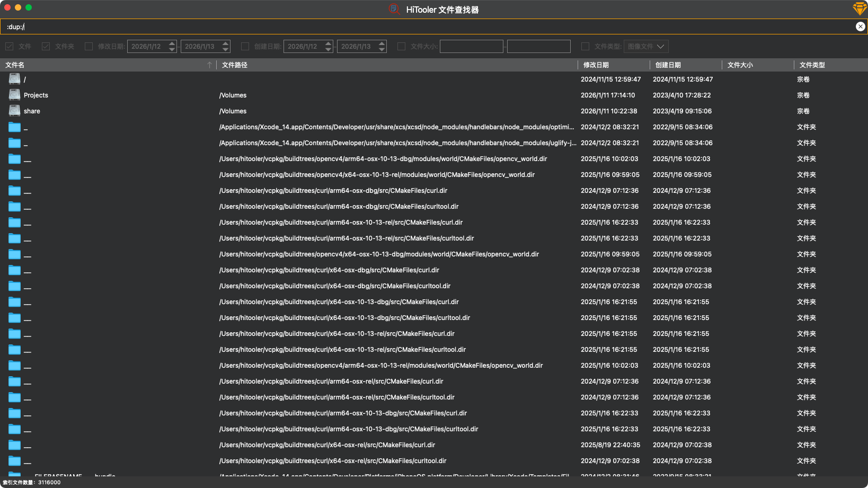Toggle the 文件 checkbox
The image size is (868, 488).
coord(10,47)
